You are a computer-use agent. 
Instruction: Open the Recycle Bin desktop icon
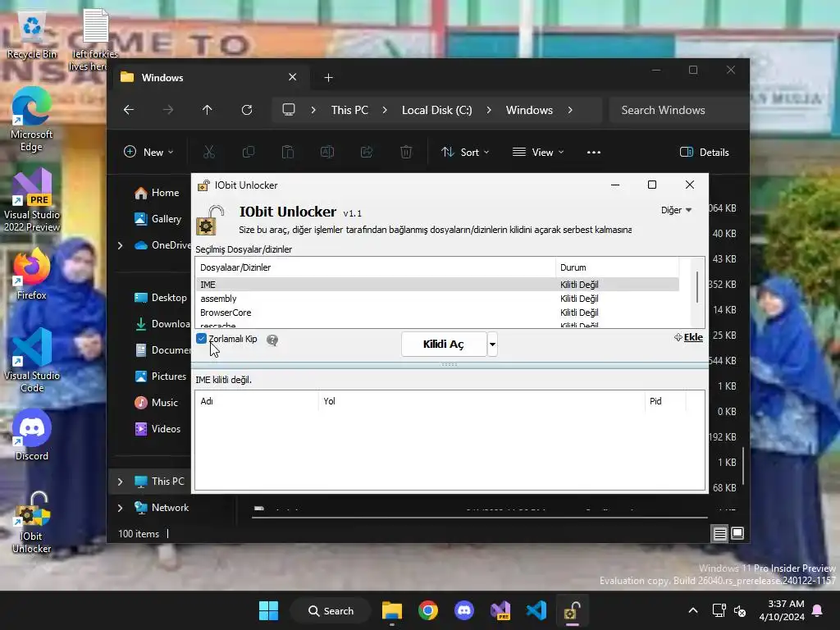(32, 35)
